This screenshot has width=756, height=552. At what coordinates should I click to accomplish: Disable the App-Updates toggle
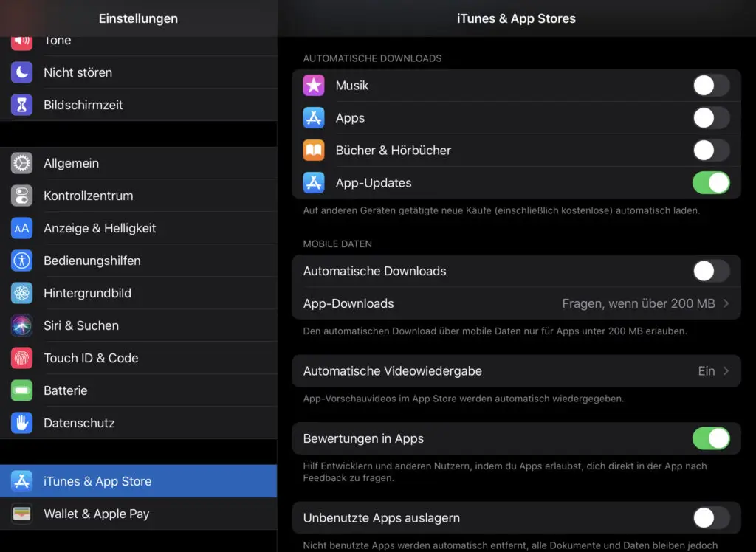[x=710, y=182]
